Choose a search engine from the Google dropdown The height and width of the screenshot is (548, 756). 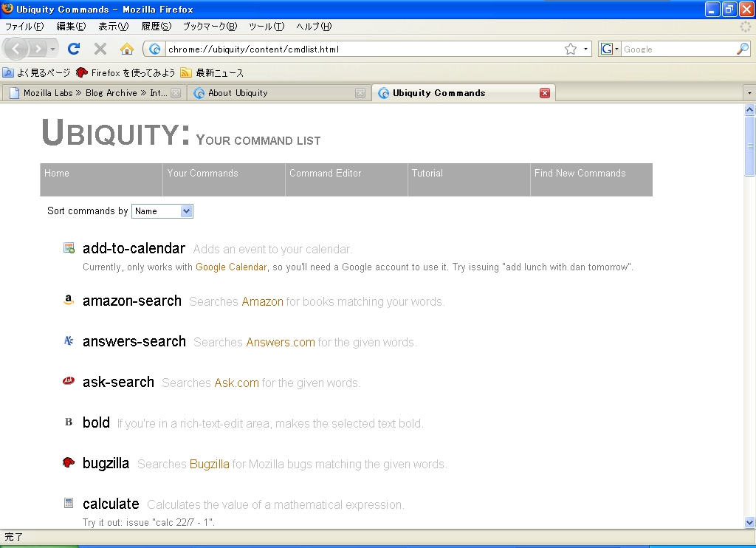point(609,49)
